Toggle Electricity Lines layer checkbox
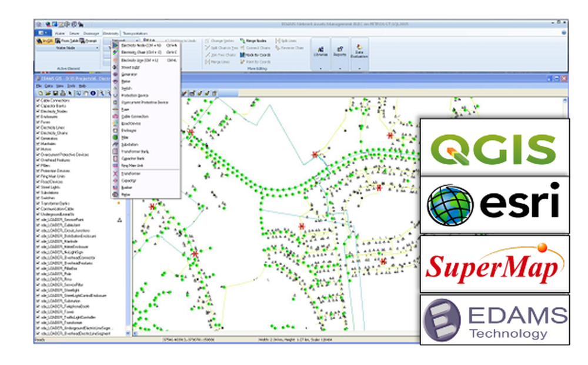The width and height of the screenshot is (588, 365). point(38,128)
